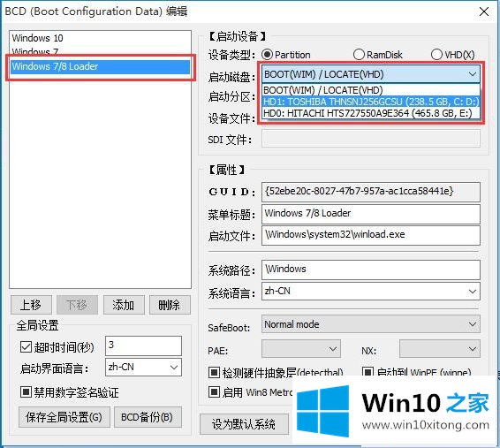Open the SafeBoot Normal mode dropdown
The image size is (500, 448).
tap(371, 324)
